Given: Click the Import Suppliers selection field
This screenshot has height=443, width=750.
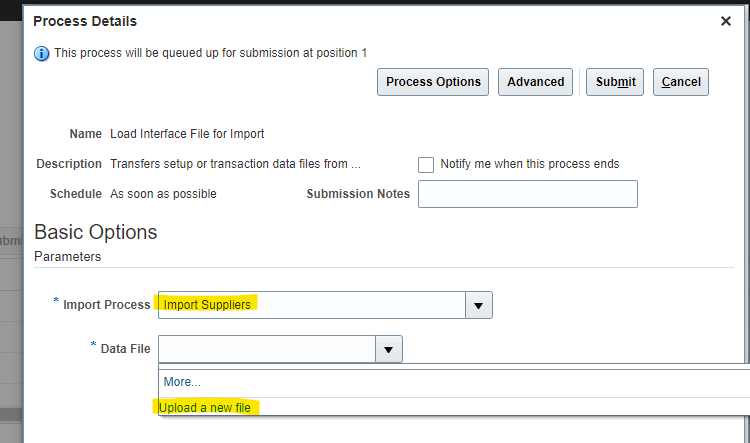Looking at the screenshot, I should tap(312, 305).
